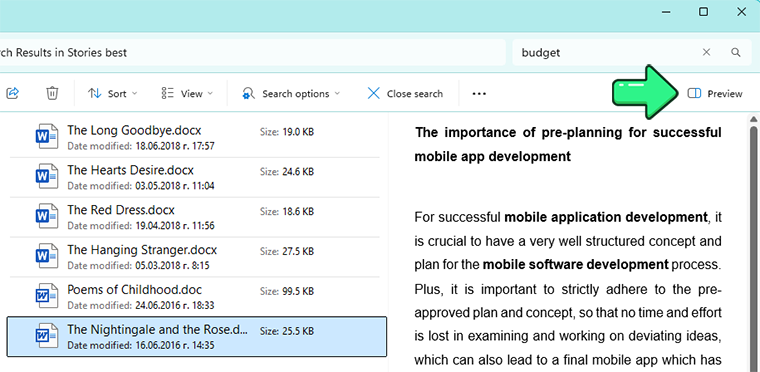Click Word icon of The Hearts Desire
The image size is (760, 372).
point(47,177)
